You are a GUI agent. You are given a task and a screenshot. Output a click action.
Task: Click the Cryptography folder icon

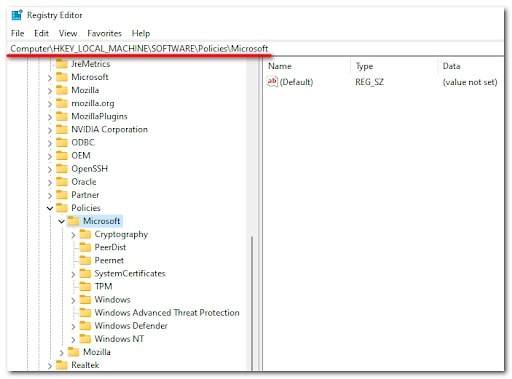click(x=85, y=234)
